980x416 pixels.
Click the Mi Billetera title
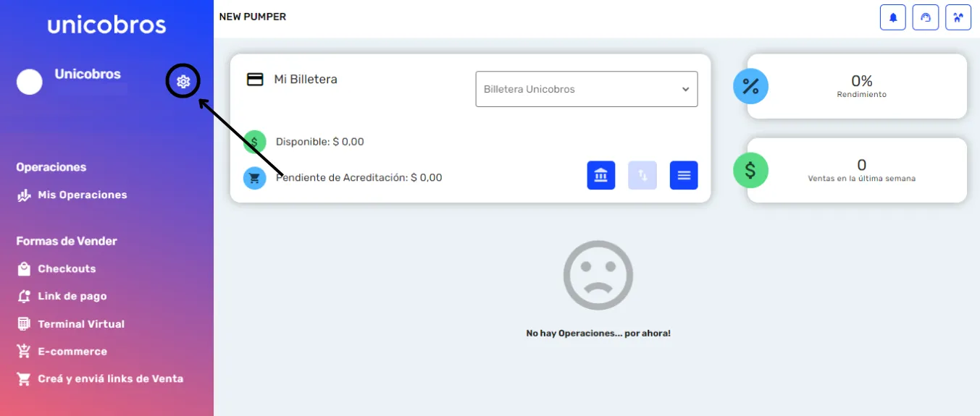click(x=306, y=80)
